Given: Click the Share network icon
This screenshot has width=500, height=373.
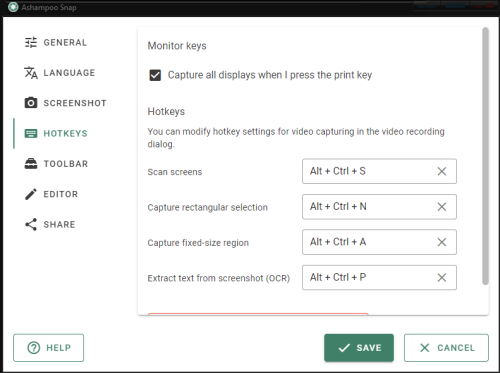Looking at the screenshot, I should pos(31,224).
